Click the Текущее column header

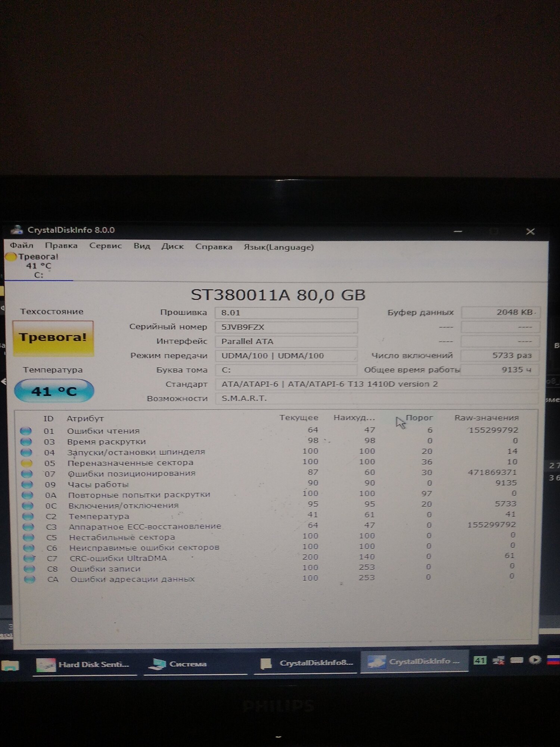(x=299, y=418)
